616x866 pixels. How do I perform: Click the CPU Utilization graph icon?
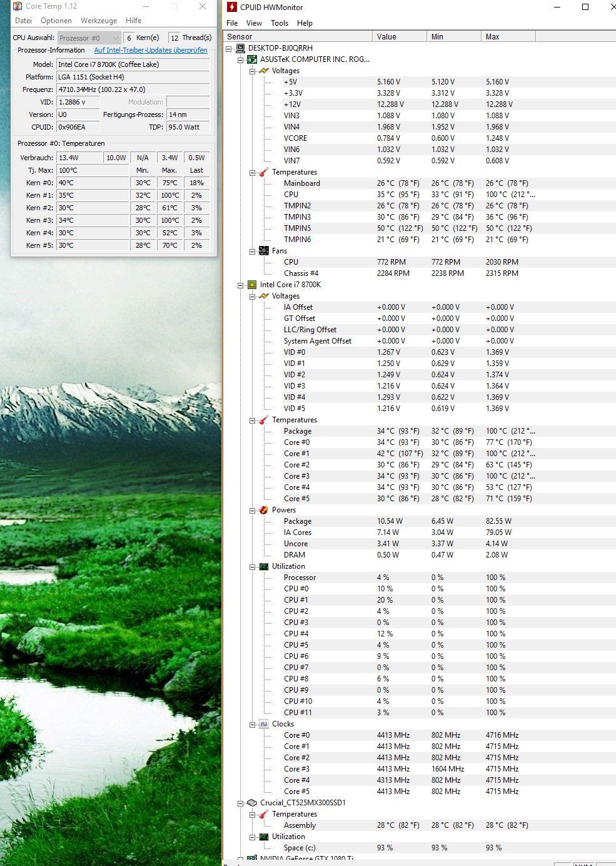[x=264, y=566]
